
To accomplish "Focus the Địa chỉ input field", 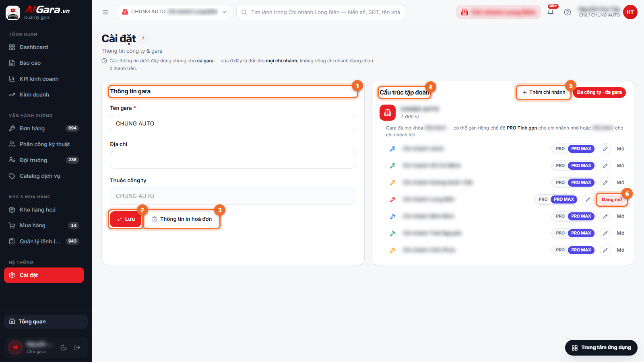I will [233, 160].
